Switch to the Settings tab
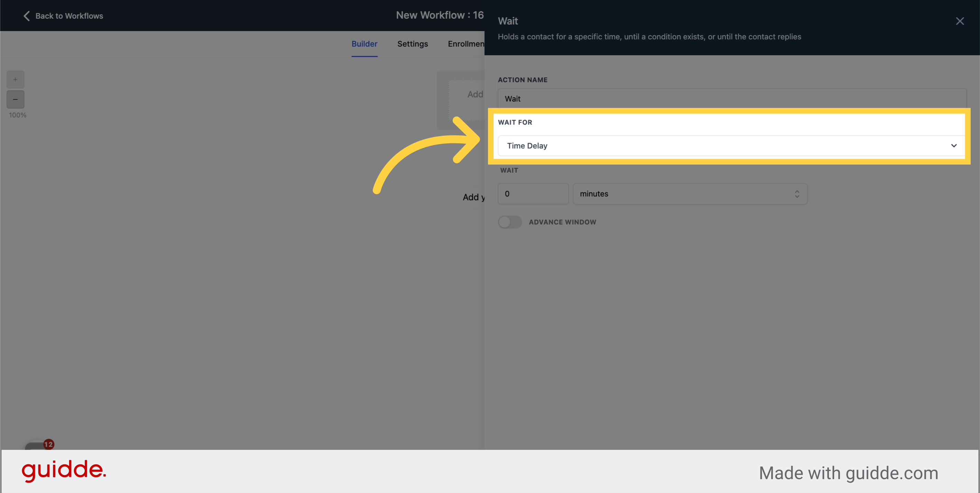980x493 pixels. [x=412, y=44]
